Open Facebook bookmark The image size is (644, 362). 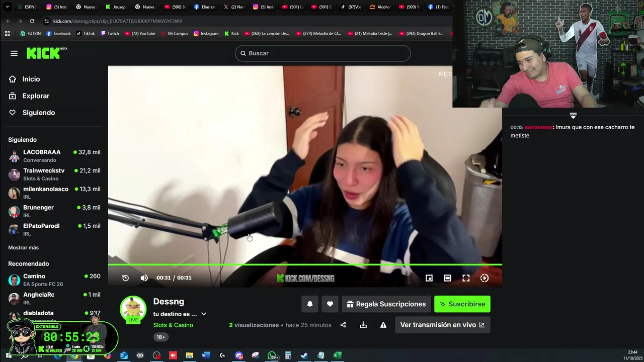58,34
